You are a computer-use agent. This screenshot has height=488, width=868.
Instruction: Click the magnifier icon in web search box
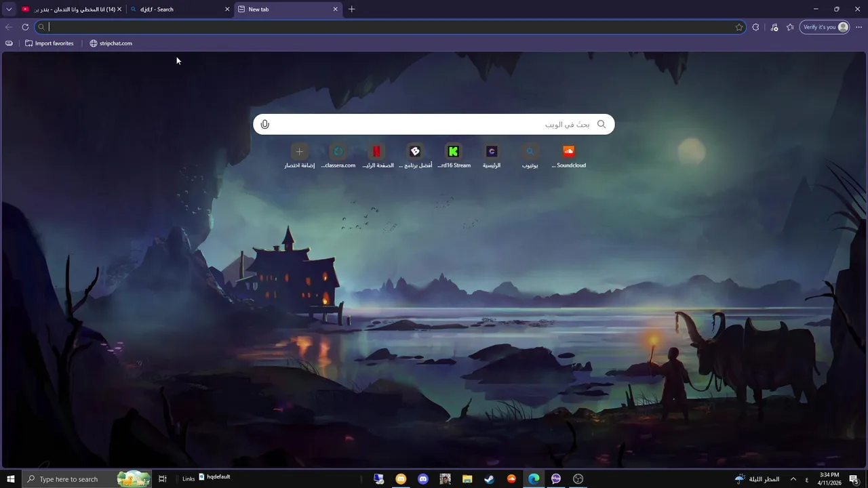pyautogui.click(x=601, y=124)
